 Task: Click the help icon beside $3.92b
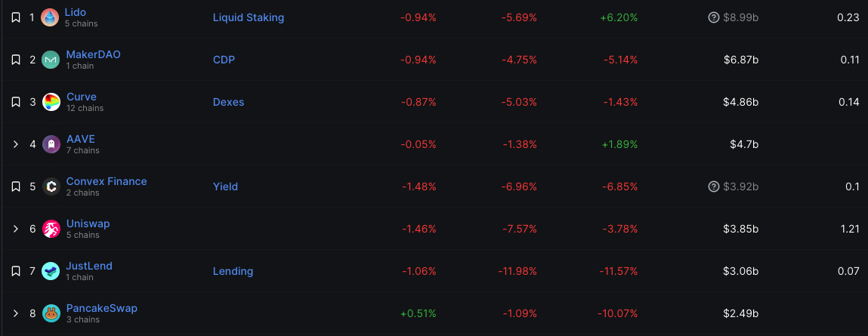[x=714, y=186]
